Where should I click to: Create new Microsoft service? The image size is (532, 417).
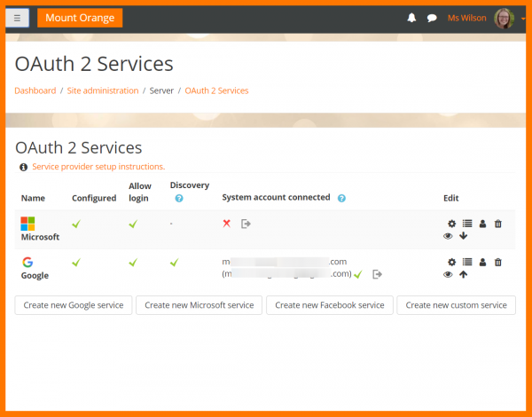tap(199, 305)
